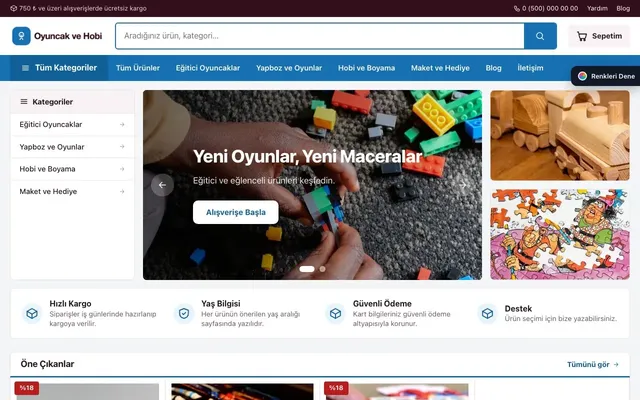Open Yapboz ve Oyunlar in navigation bar

(x=289, y=68)
